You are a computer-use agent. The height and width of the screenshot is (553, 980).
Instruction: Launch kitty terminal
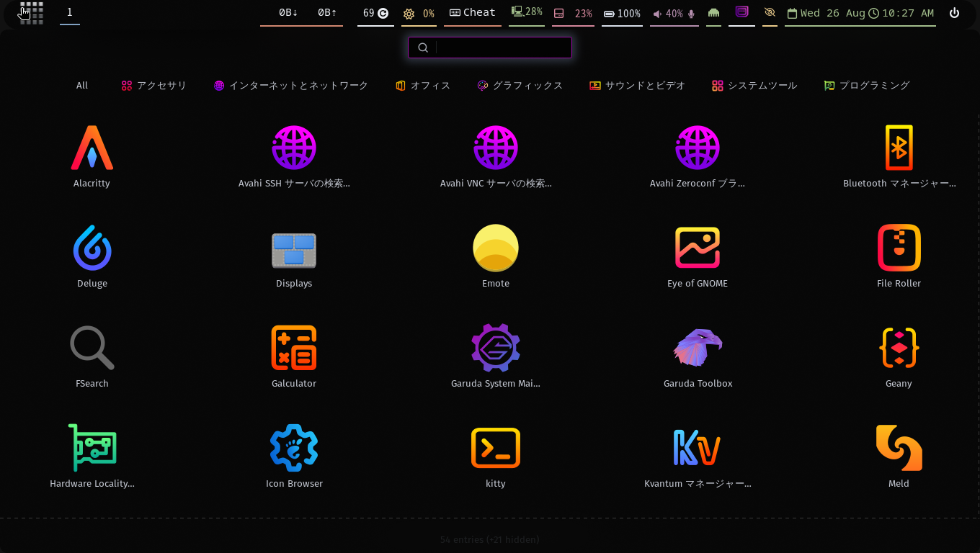pyautogui.click(x=496, y=457)
